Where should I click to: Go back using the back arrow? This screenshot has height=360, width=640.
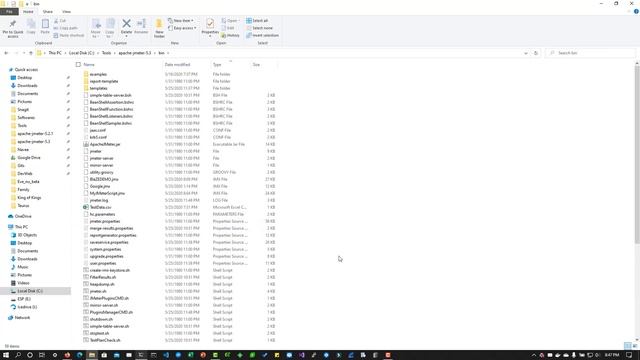(x=6, y=53)
